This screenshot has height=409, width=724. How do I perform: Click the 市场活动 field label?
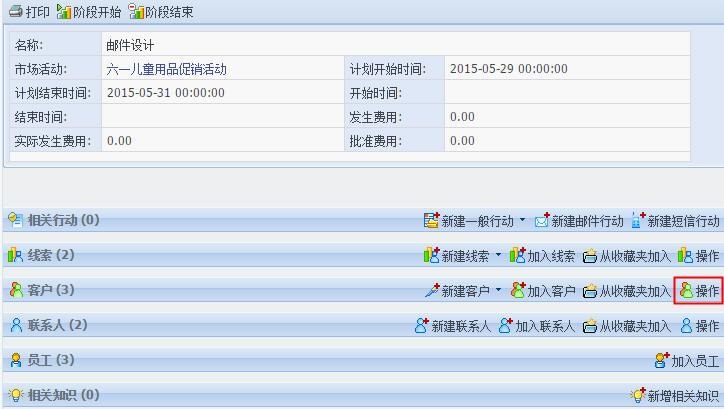point(41,69)
